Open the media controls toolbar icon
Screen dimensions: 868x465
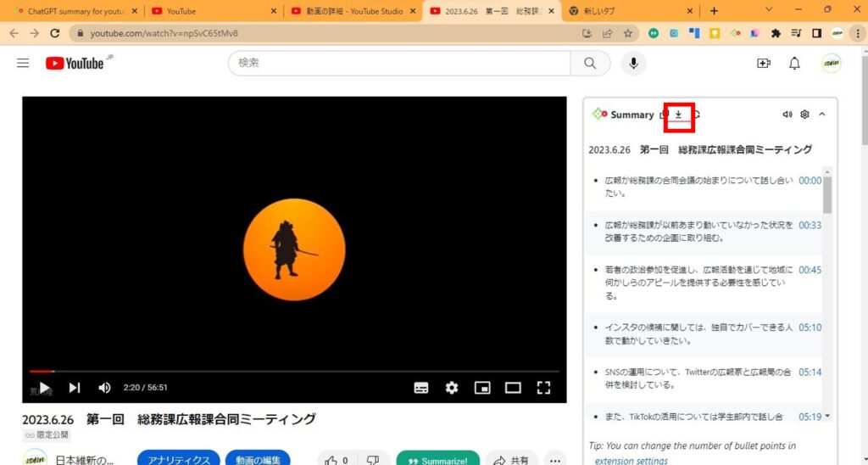tap(796, 33)
